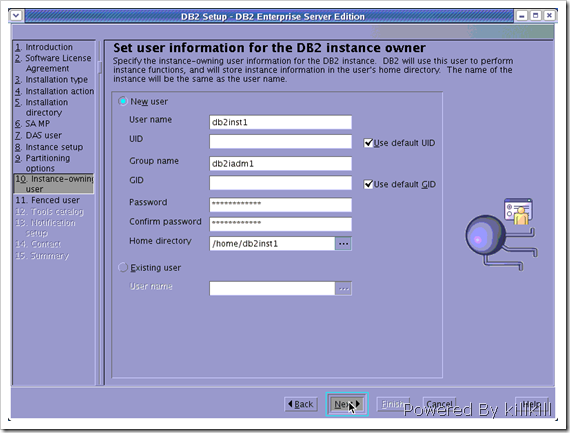
Task: Go to step 3 Installation type
Action: pyautogui.click(x=51, y=80)
